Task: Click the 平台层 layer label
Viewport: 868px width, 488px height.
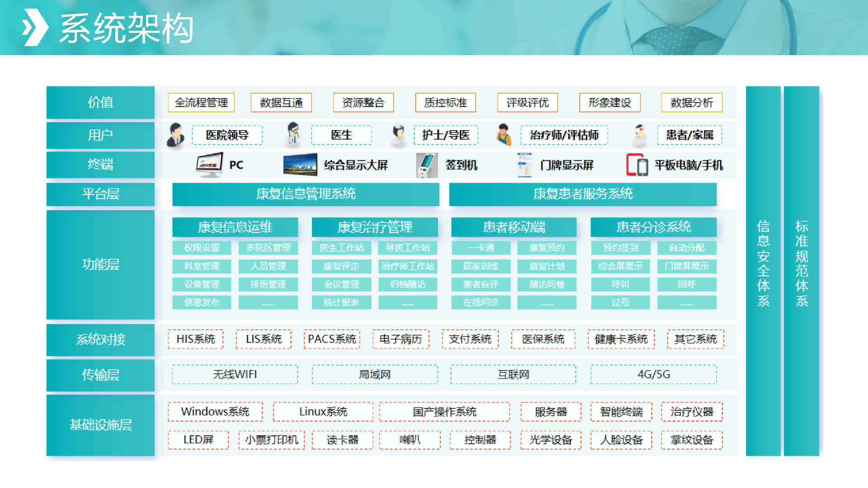Action: [100, 194]
